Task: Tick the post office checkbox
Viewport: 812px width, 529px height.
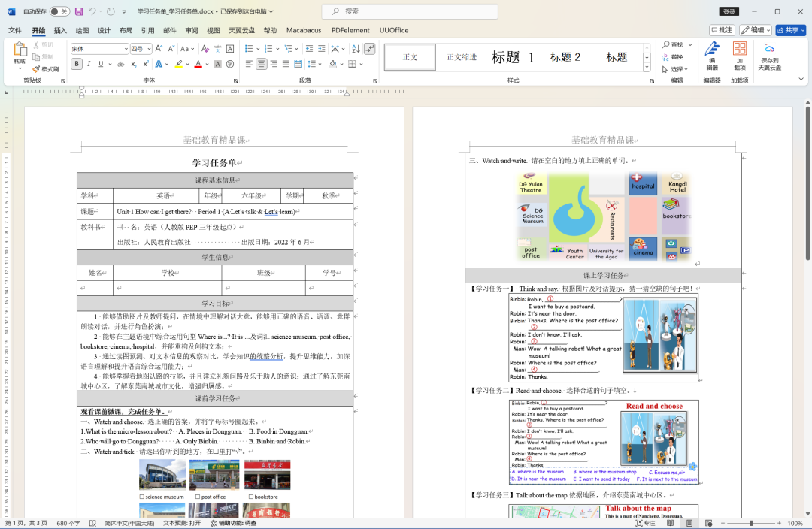Action: coord(198,497)
